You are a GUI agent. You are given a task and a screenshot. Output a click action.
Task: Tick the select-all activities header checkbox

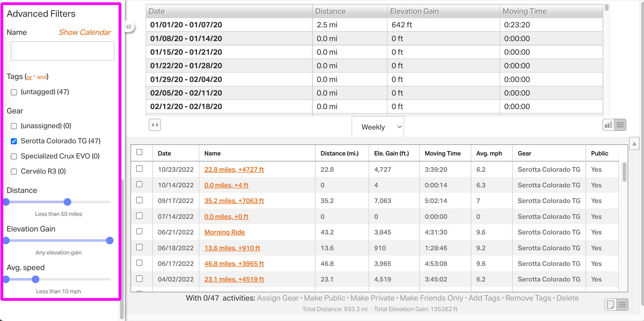pos(139,152)
